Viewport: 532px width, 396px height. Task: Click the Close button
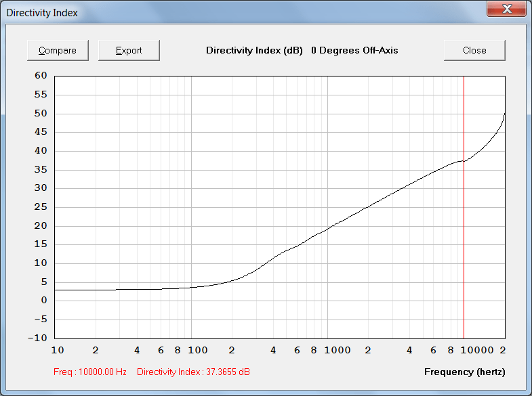pyautogui.click(x=474, y=51)
